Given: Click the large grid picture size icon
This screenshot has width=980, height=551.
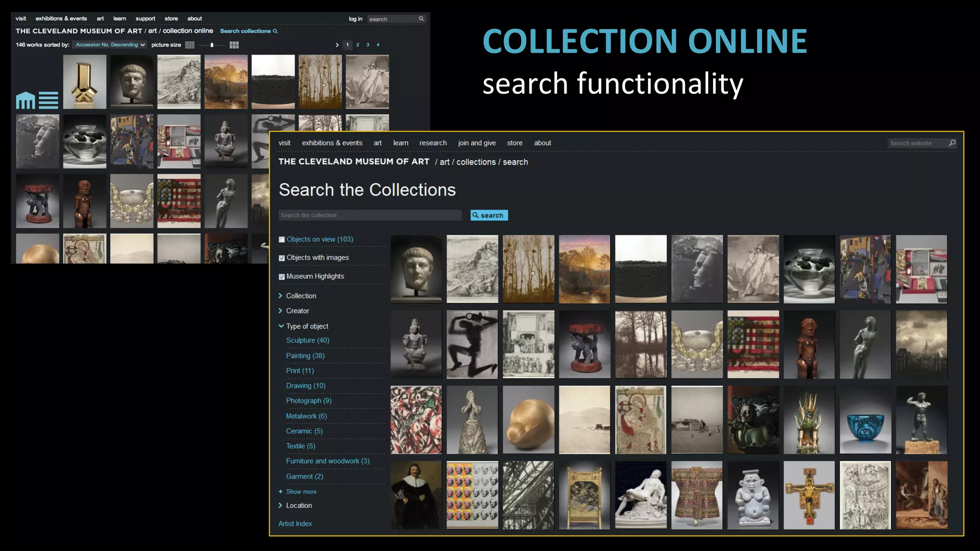Looking at the screenshot, I should [234, 45].
